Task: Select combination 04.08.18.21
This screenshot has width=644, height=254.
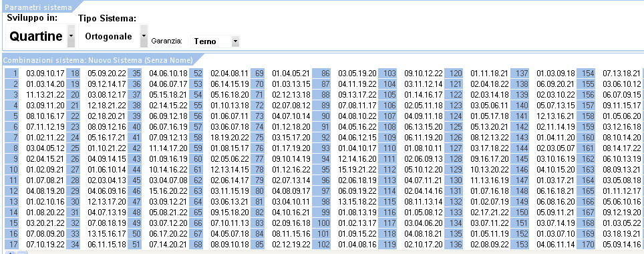Action: (x=424, y=234)
